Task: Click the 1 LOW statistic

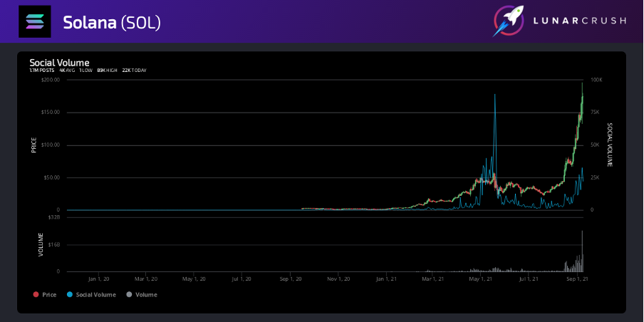Action: pos(86,71)
